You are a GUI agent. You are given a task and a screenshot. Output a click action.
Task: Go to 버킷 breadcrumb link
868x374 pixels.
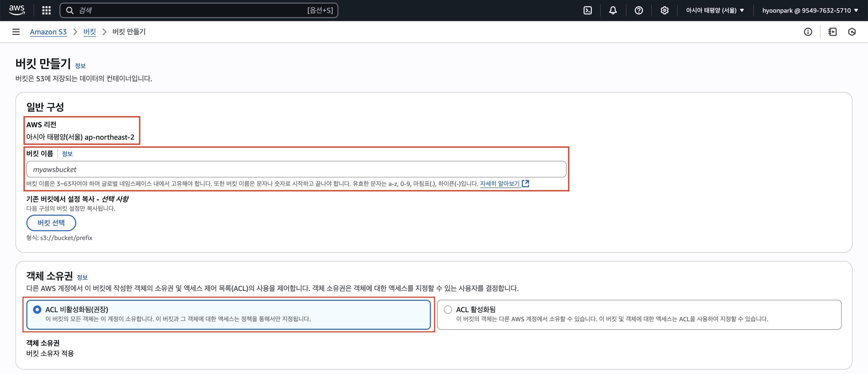click(90, 32)
